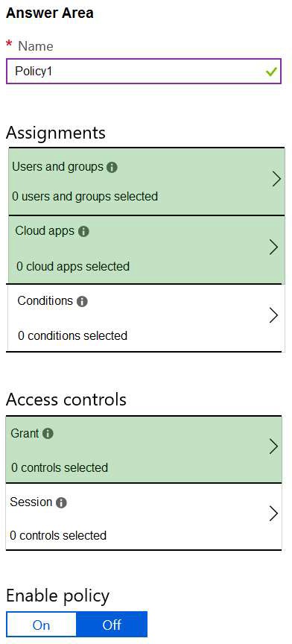Expand the Users and groups chevron

click(x=276, y=180)
